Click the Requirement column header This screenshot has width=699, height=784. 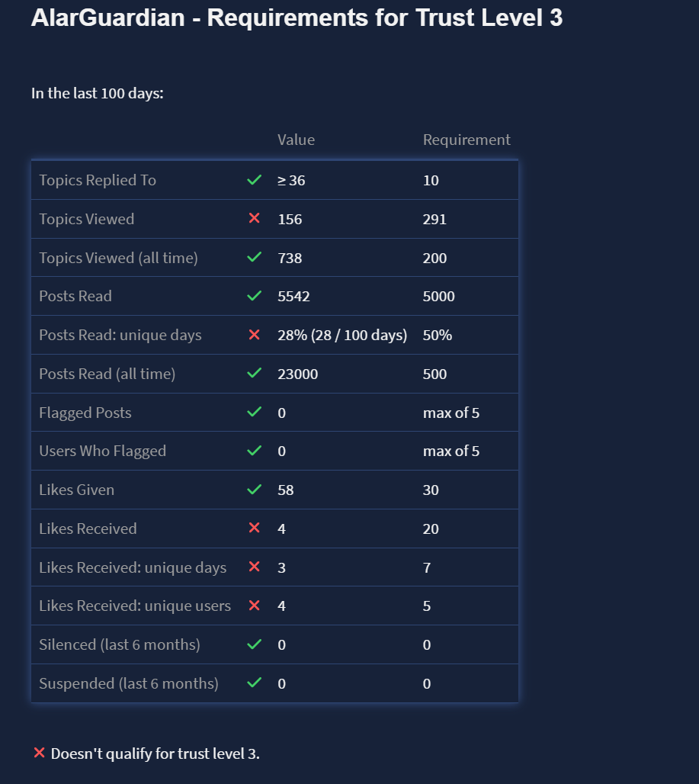tap(467, 140)
